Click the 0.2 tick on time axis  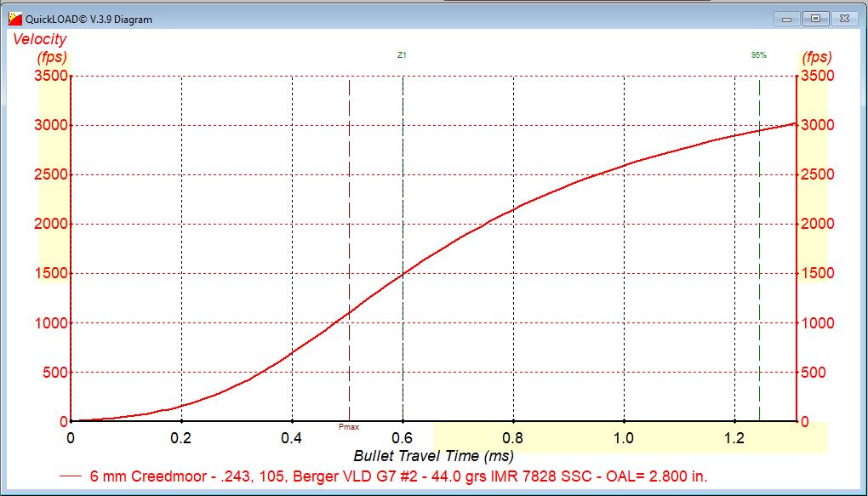click(181, 437)
